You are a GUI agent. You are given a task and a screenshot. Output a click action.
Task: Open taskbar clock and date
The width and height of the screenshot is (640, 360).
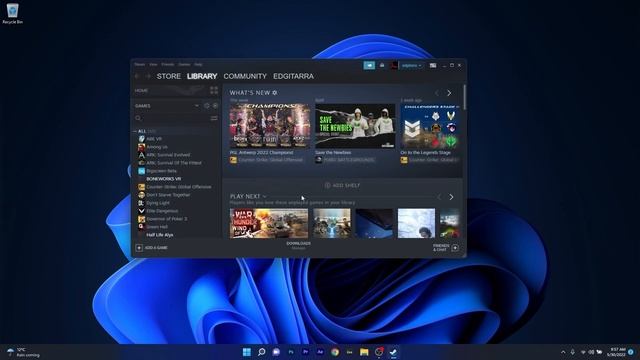pos(617,352)
